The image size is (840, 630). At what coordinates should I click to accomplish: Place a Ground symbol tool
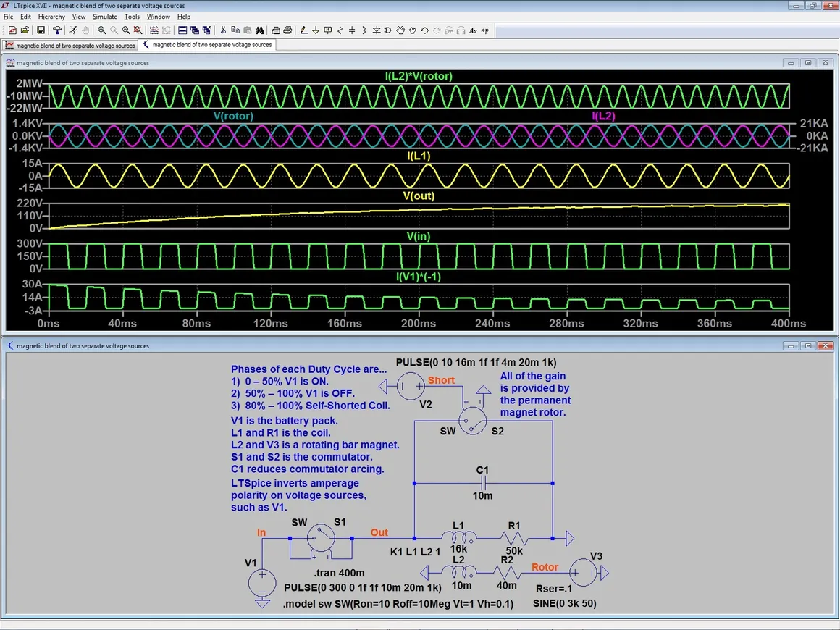pyautogui.click(x=316, y=30)
